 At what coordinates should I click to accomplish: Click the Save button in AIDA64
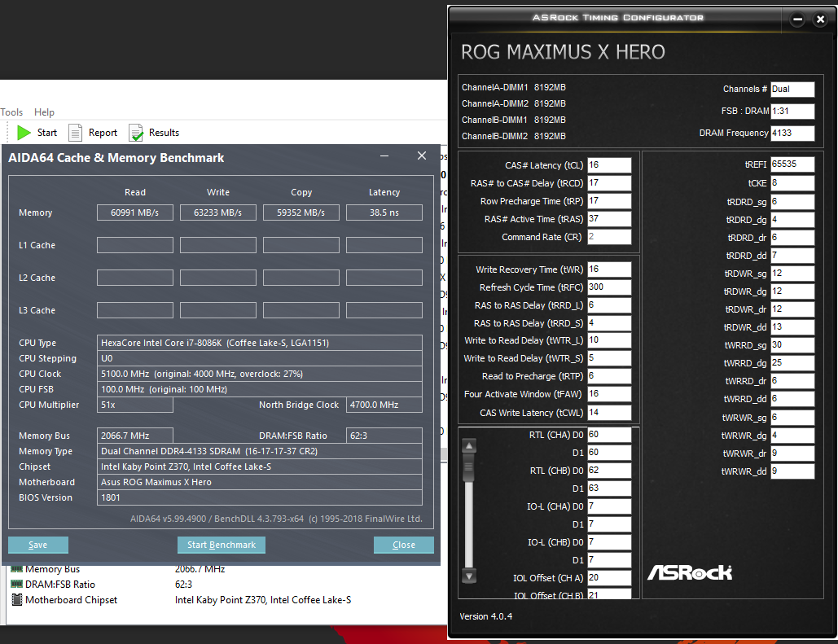[x=37, y=545]
